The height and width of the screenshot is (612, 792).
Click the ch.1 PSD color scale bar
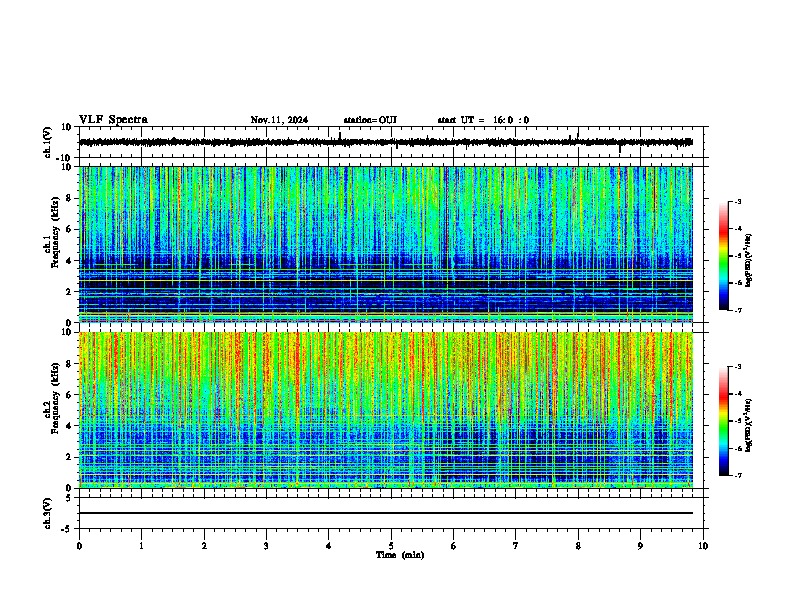723,256
